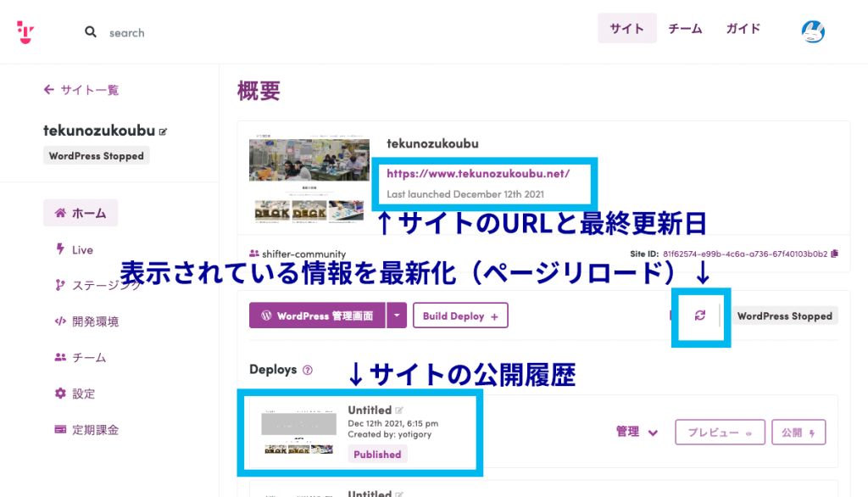
Task: Click the tekunozukoubu site preview thumbnail
Action: point(309,178)
